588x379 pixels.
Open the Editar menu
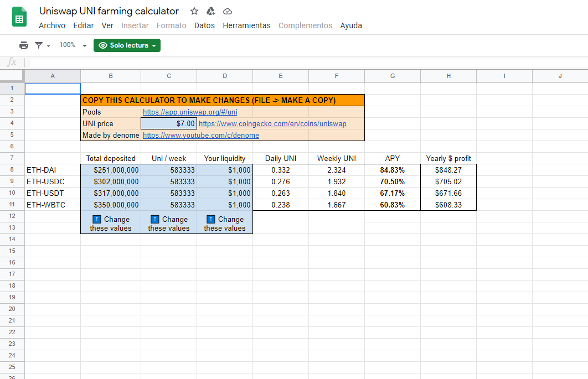[x=83, y=25]
